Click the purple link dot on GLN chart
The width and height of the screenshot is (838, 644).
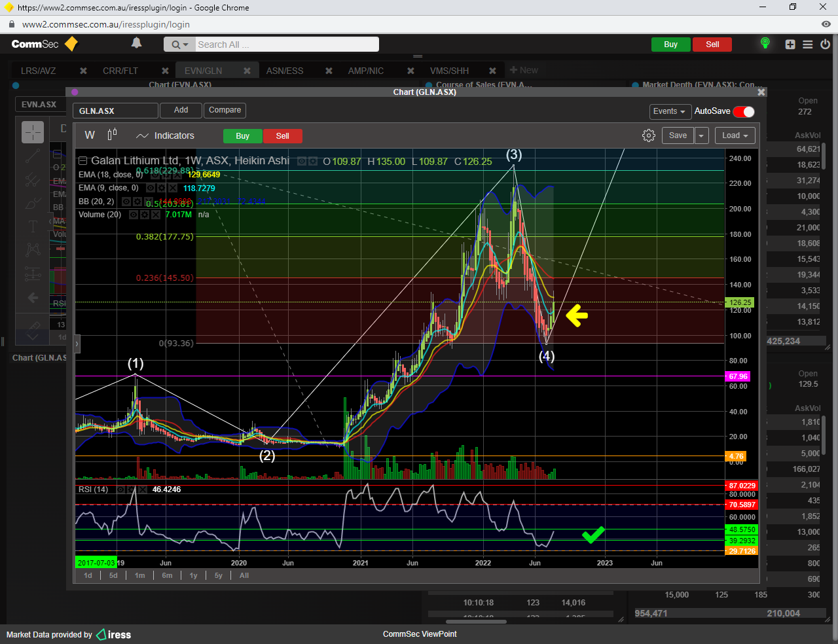[75, 92]
